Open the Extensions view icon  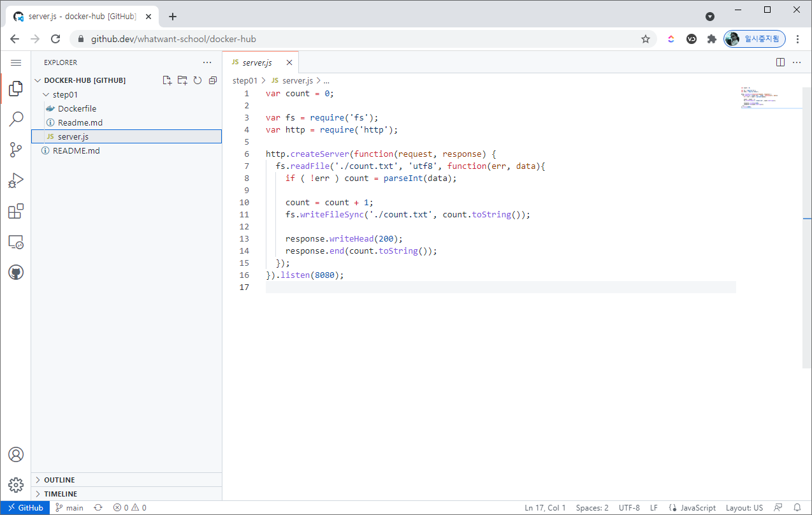pos(16,211)
